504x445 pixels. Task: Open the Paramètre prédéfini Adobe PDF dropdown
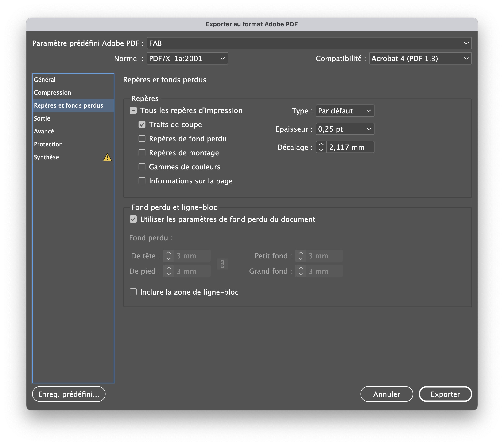[309, 43]
